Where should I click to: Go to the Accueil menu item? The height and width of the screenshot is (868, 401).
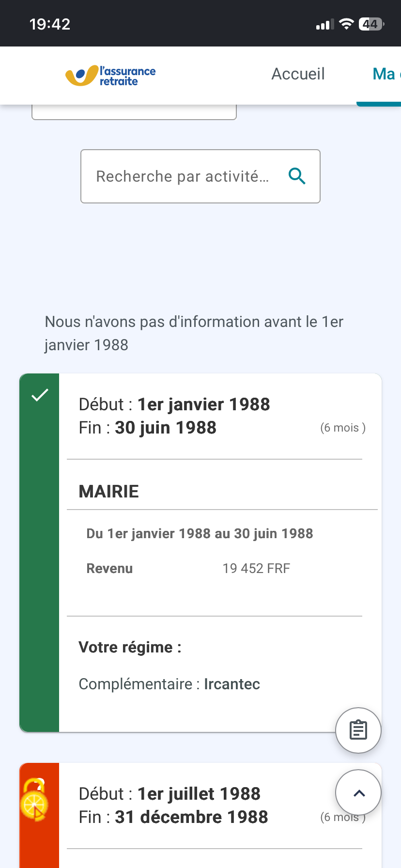click(x=298, y=74)
